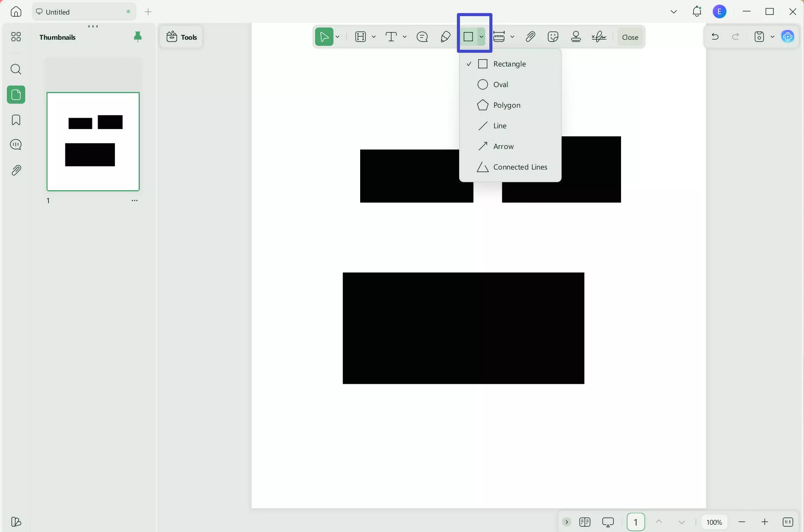Select the Stamp tool
The image size is (804, 532).
point(576,37)
